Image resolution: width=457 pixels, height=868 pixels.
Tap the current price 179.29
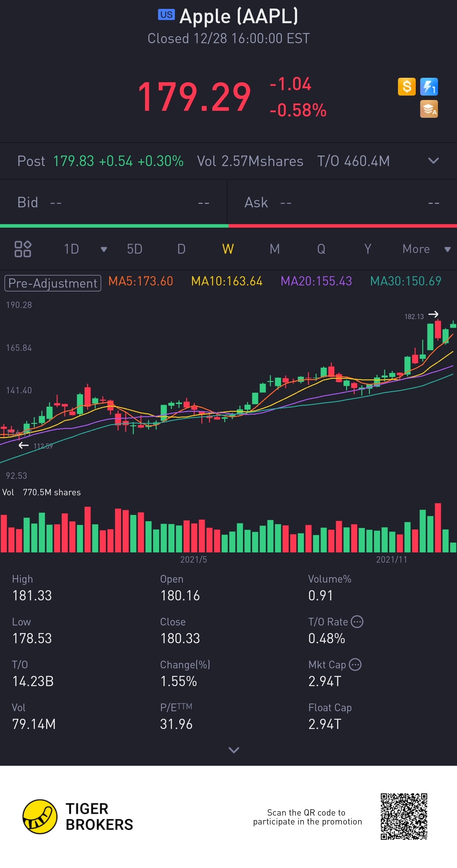point(194,97)
